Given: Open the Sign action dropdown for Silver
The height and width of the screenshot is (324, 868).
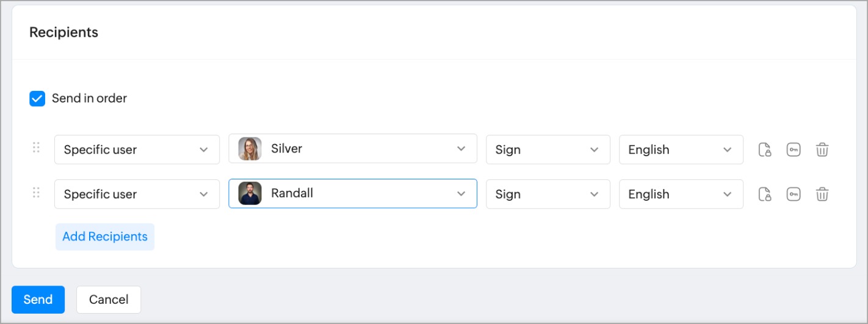Looking at the screenshot, I should [x=548, y=149].
